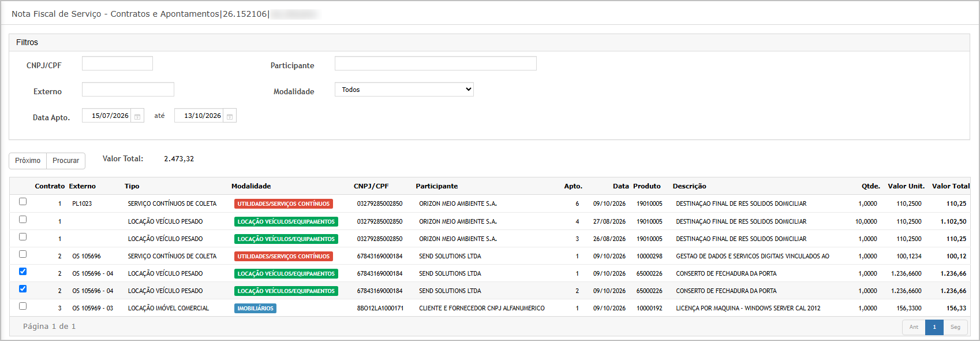Click the Valor Total figure 2.473,32
Screen dimensions: 980x341
point(179,159)
